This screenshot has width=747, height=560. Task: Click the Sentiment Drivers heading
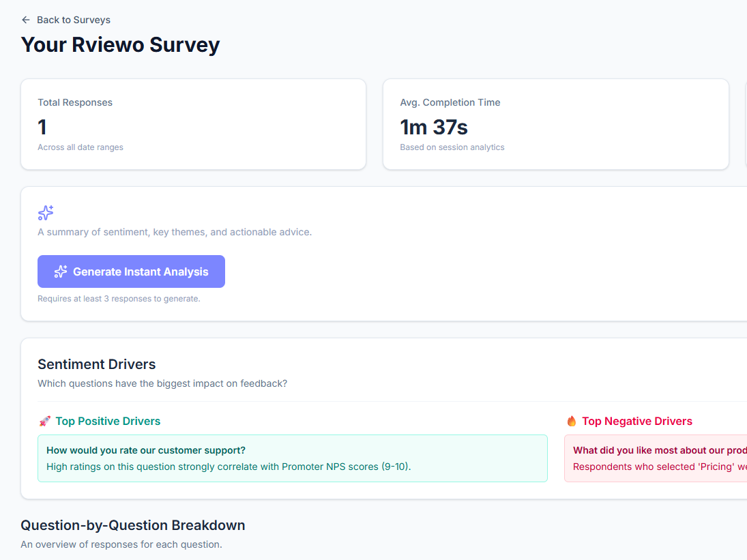pyautogui.click(x=96, y=364)
